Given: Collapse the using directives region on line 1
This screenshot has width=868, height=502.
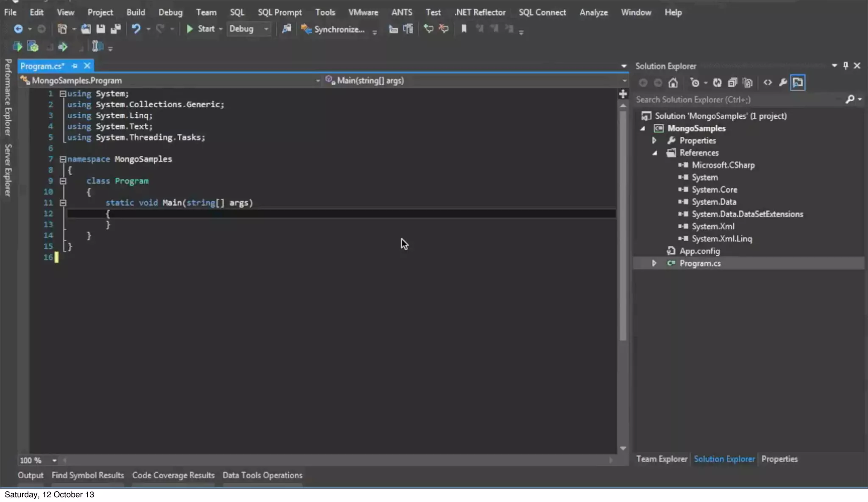Looking at the screenshot, I should pyautogui.click(x=63, y=94).
